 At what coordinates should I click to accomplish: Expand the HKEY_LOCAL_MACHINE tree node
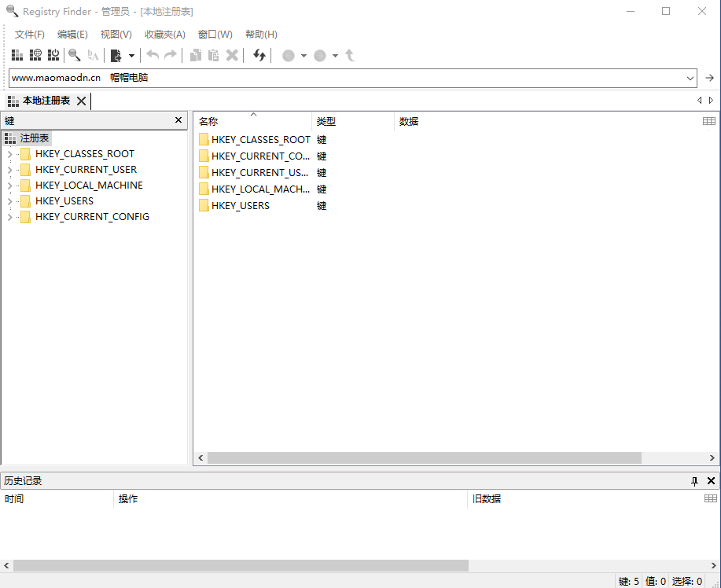(9, 186)
